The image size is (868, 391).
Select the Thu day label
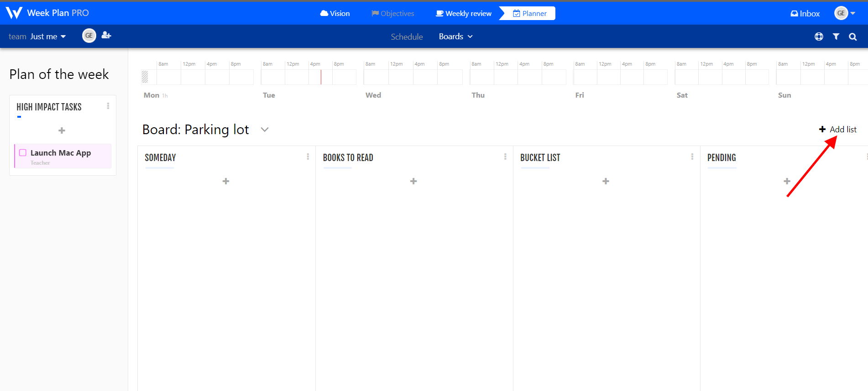(478, 95)
